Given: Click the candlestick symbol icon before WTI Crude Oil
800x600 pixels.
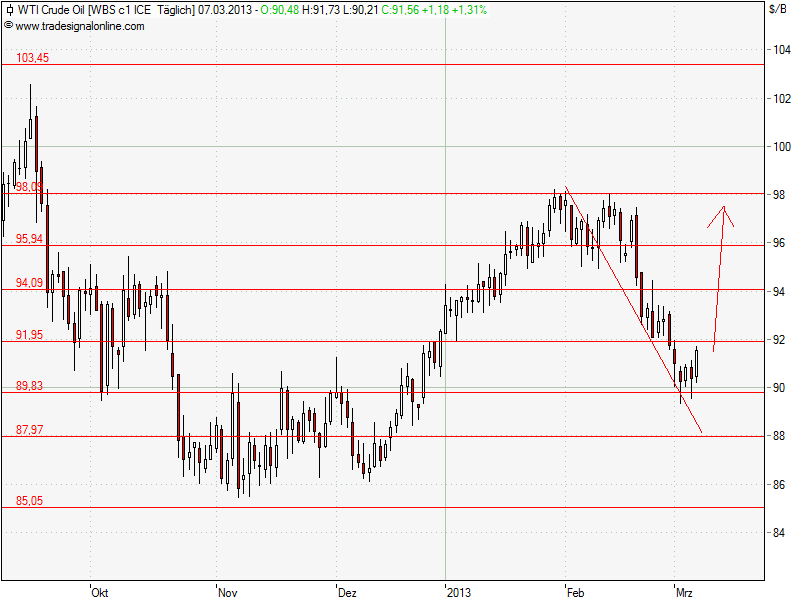Looking at the screenshot, I should pos(9,10).
